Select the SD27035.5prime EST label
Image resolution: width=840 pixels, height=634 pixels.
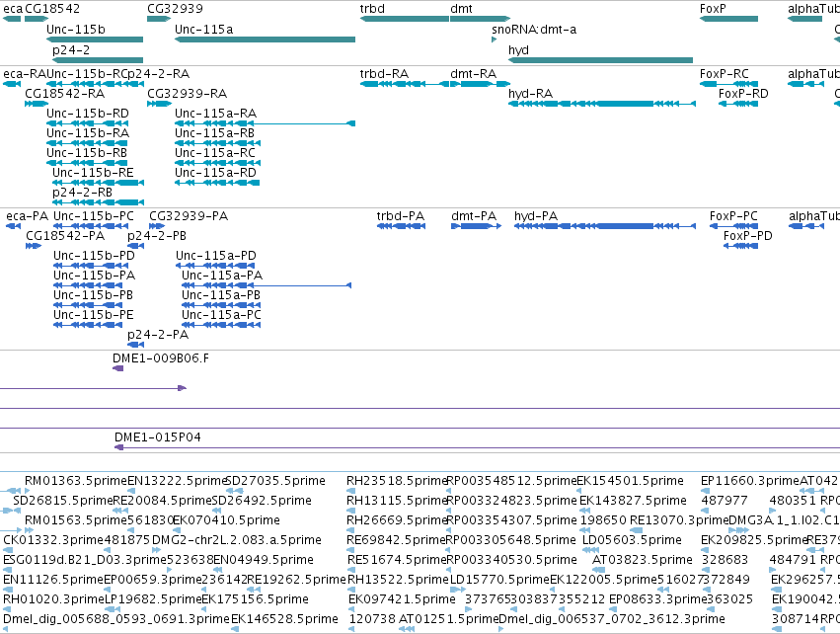pos(275,481)
